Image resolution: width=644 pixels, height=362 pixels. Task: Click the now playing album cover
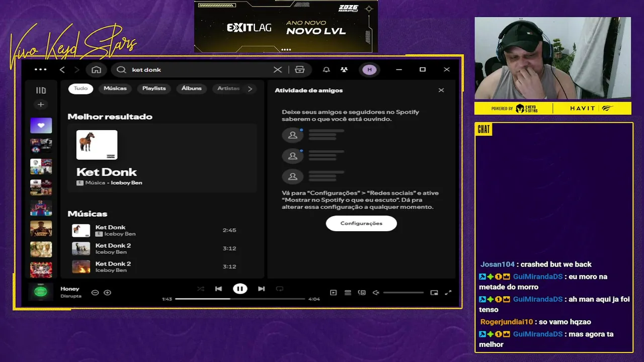pos(41,292)
